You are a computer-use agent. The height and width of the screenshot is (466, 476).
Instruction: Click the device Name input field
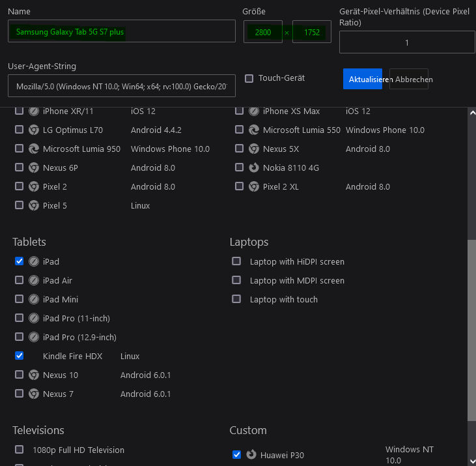[x=122, y=31]
